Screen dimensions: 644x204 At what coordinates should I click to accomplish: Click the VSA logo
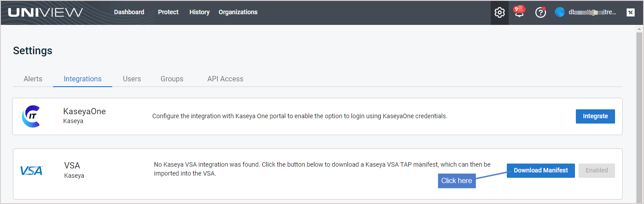click(31, 171)
